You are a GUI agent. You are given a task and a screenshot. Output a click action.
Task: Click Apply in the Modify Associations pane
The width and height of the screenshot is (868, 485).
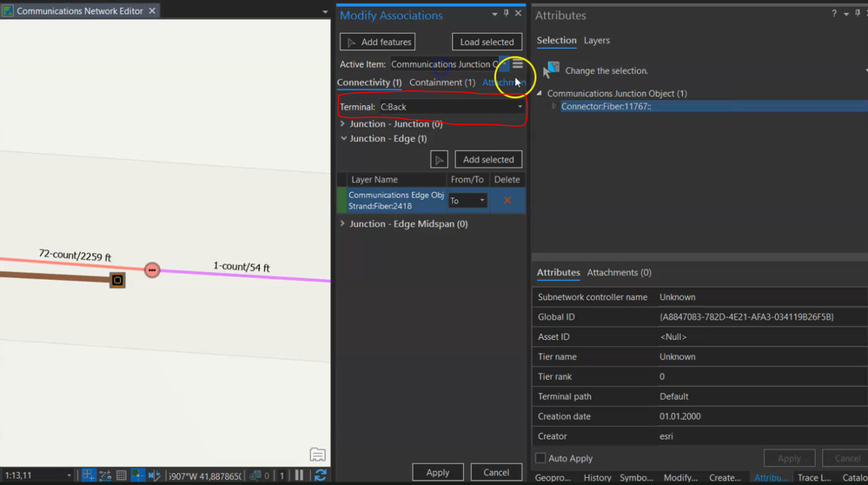[438, 472]
